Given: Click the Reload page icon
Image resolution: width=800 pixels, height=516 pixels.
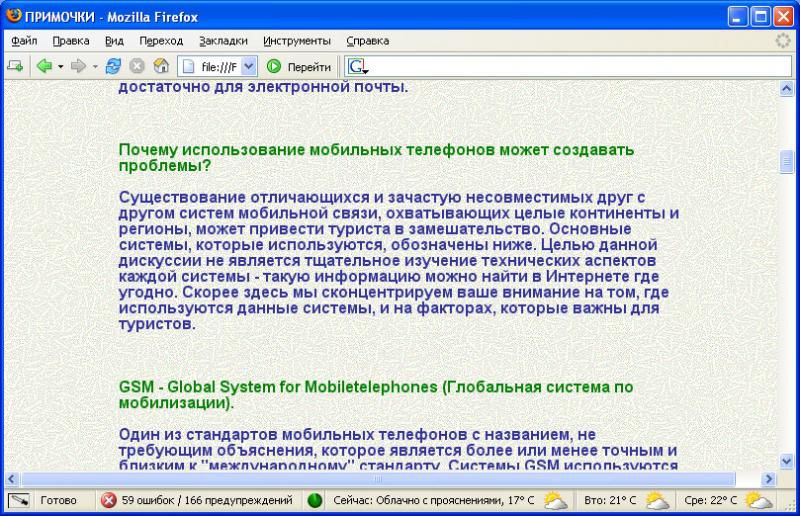Looking at the screenshot, I should (x=113, y=66).
